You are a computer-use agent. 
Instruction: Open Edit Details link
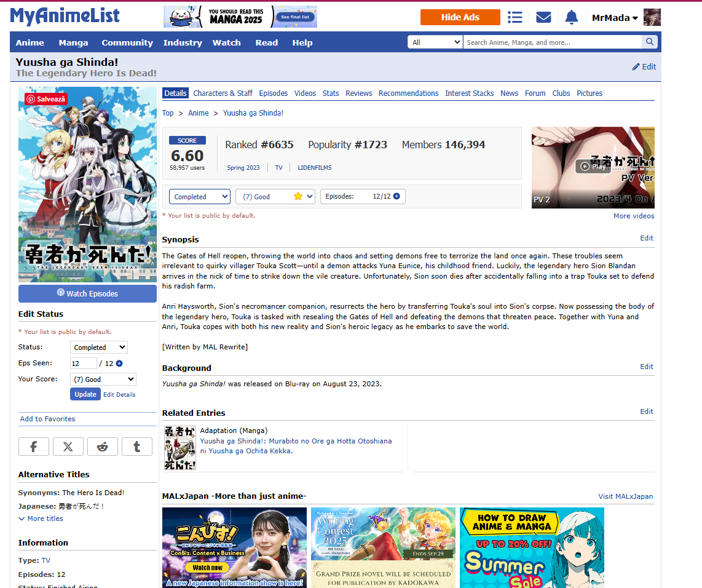[x=119, y=394]
